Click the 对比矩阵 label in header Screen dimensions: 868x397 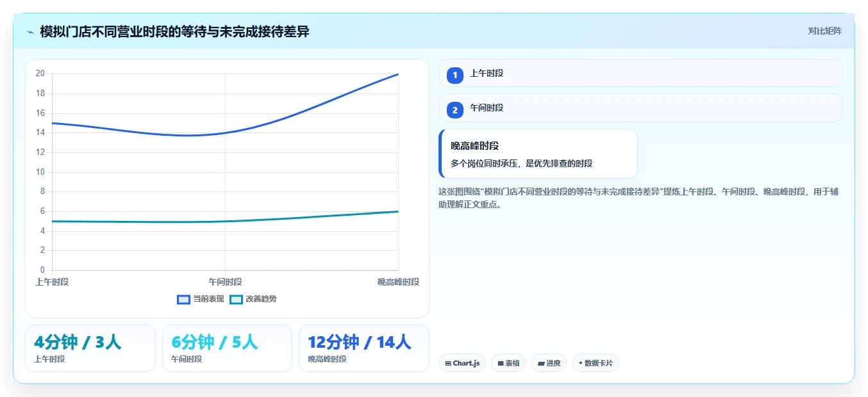[824, 31]
